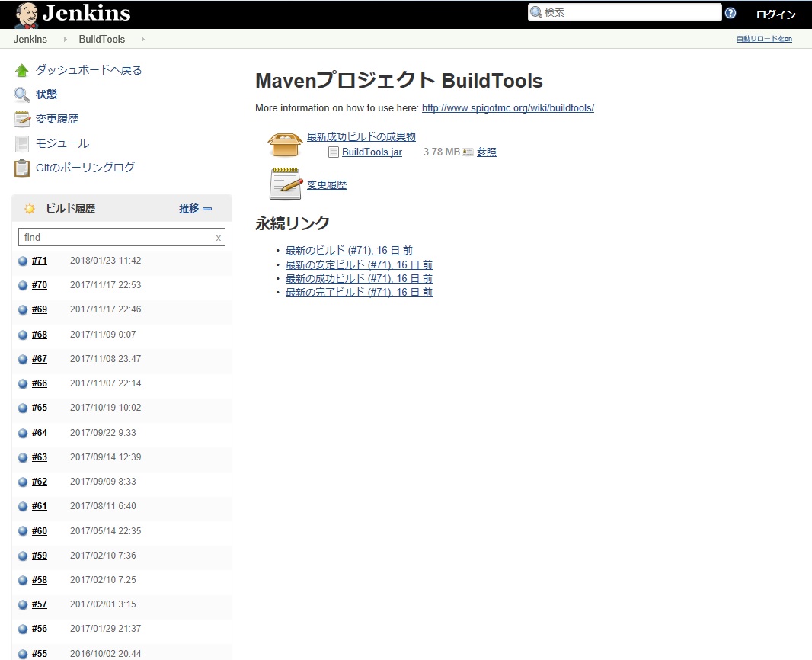Click the BuildTools breadcrumb item
The image size is (812, 660).
point(101,40)
